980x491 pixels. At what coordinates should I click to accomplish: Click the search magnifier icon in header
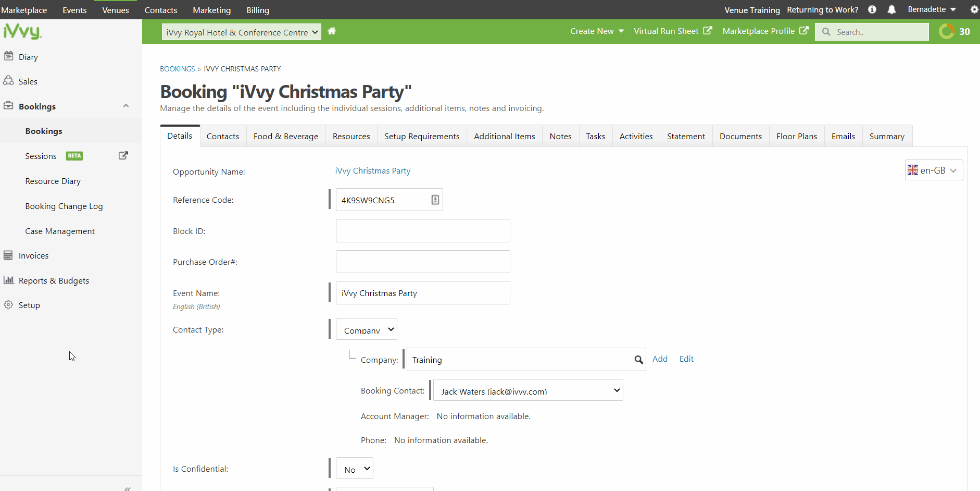click(826, 32)
